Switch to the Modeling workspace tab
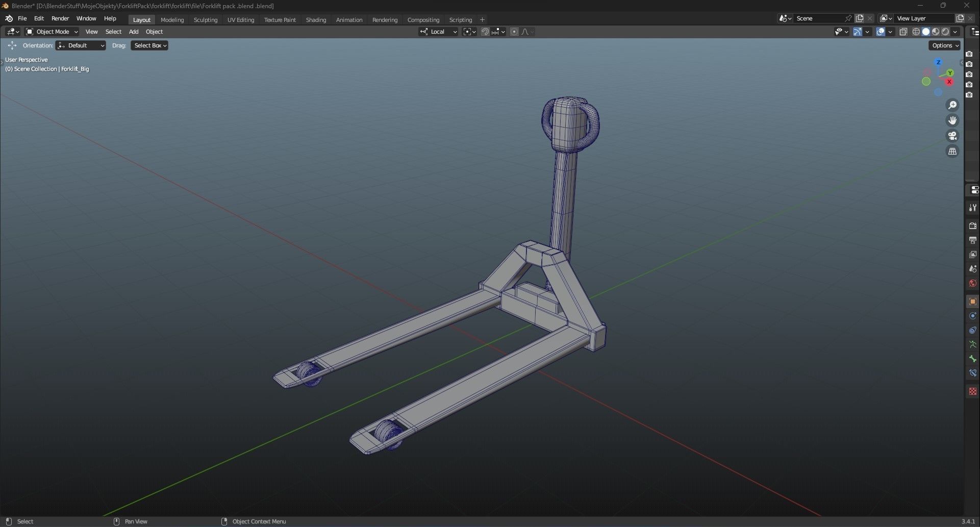The height and width of the screenshot is (527, 980). coord(172,20)
